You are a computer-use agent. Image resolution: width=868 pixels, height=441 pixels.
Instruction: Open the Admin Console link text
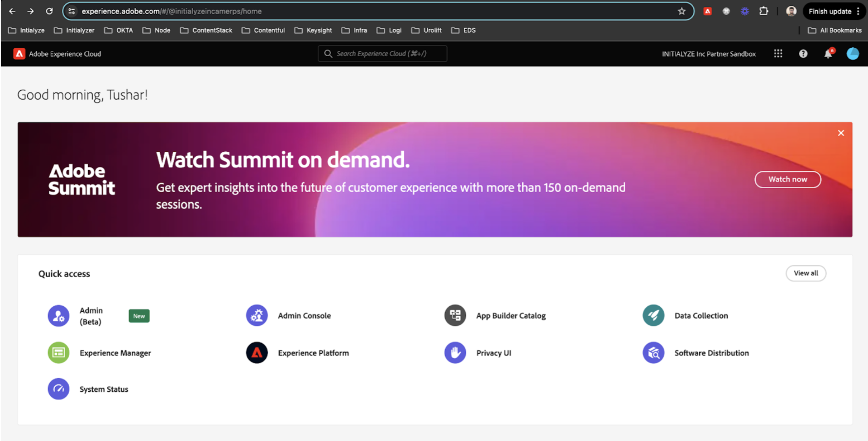pyautogui.click(x=304, y=316)
